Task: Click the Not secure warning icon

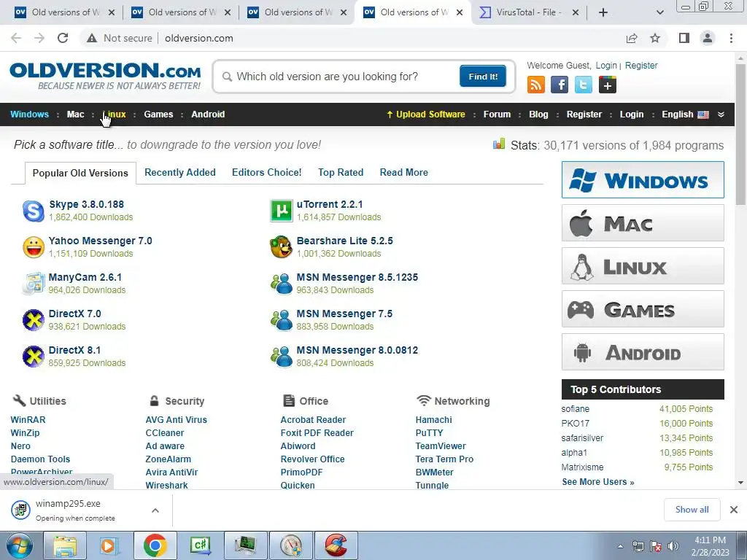Action: point(91,38)
